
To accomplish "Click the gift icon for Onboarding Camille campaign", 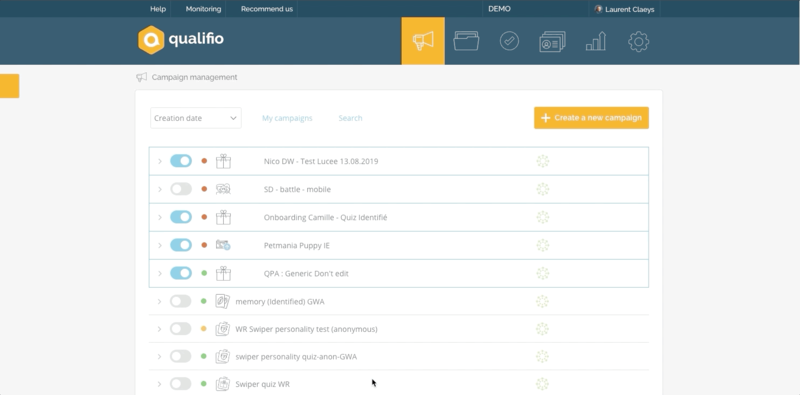I will coord(223,217).
